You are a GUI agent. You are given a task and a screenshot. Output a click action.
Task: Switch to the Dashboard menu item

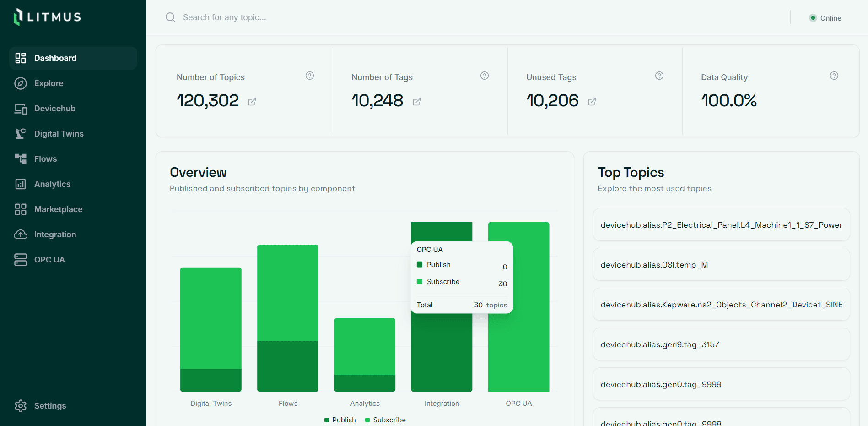click(55, 58)
